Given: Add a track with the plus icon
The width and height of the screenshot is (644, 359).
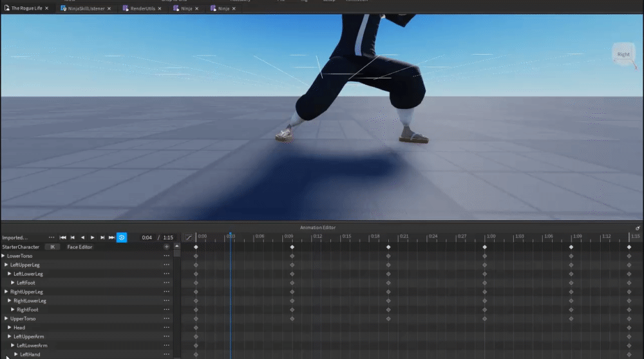Looking at the screenshot, I should (166, 247).
